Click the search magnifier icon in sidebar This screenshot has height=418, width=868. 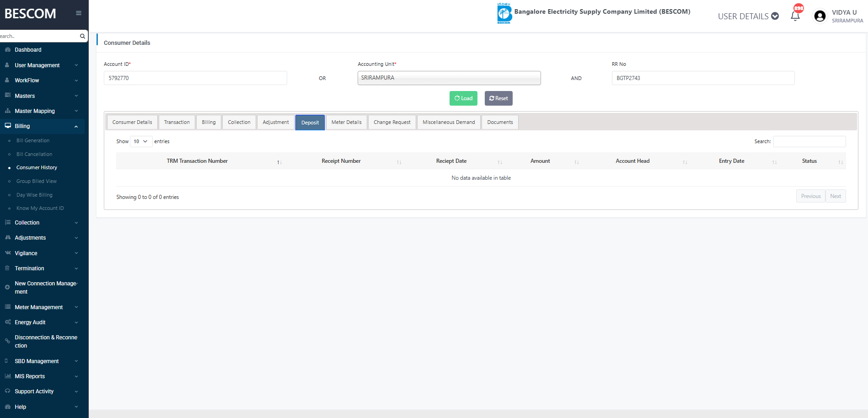pyautogui.click(x=82, y=36)
